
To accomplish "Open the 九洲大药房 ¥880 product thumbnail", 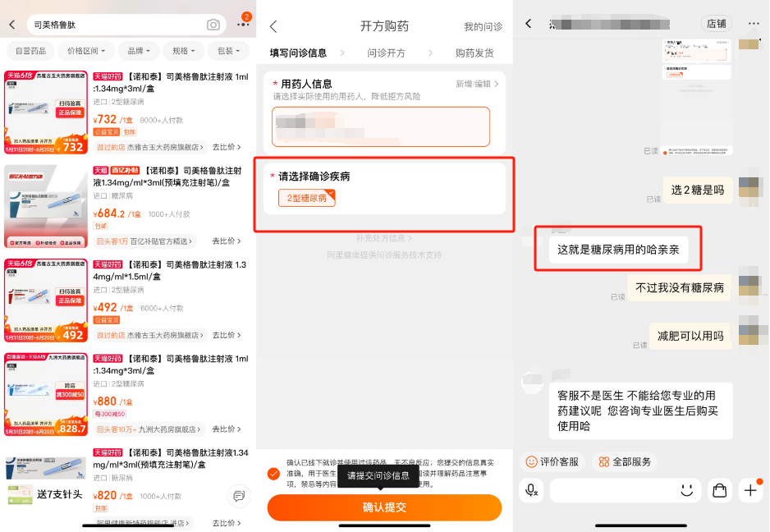I will (x=46, y=394).
